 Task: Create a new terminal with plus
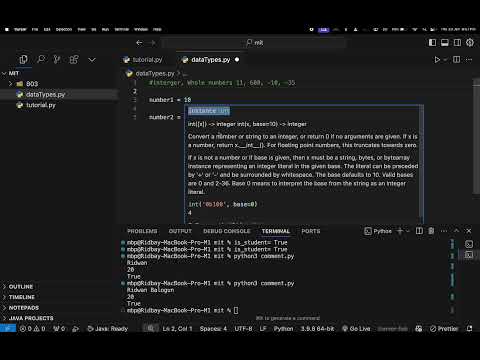(x=400, y=231)
